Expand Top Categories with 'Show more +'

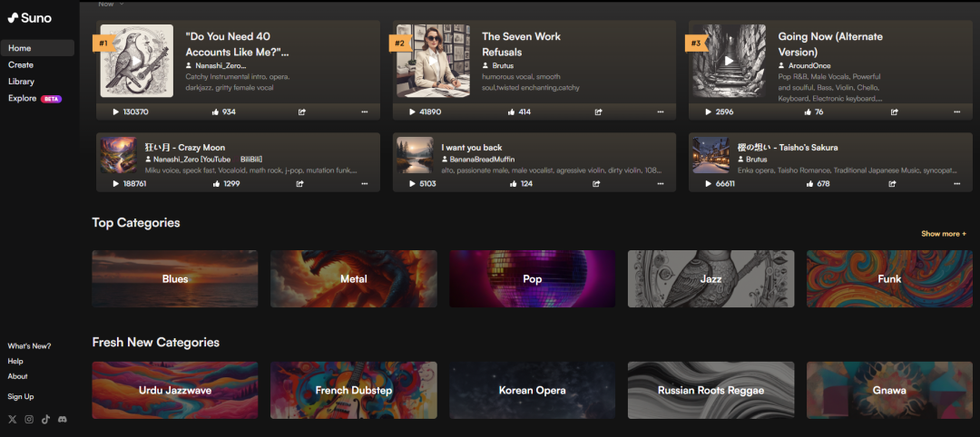[944, 234]
